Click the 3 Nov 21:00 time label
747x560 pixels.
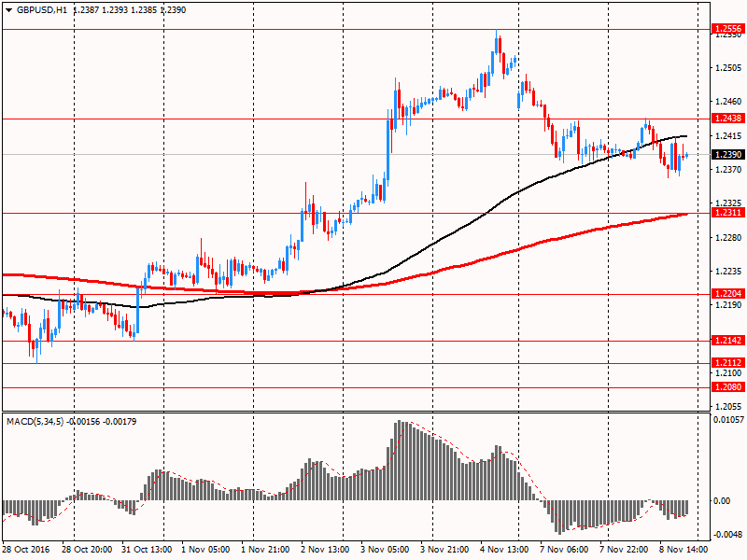click(444, 549)
